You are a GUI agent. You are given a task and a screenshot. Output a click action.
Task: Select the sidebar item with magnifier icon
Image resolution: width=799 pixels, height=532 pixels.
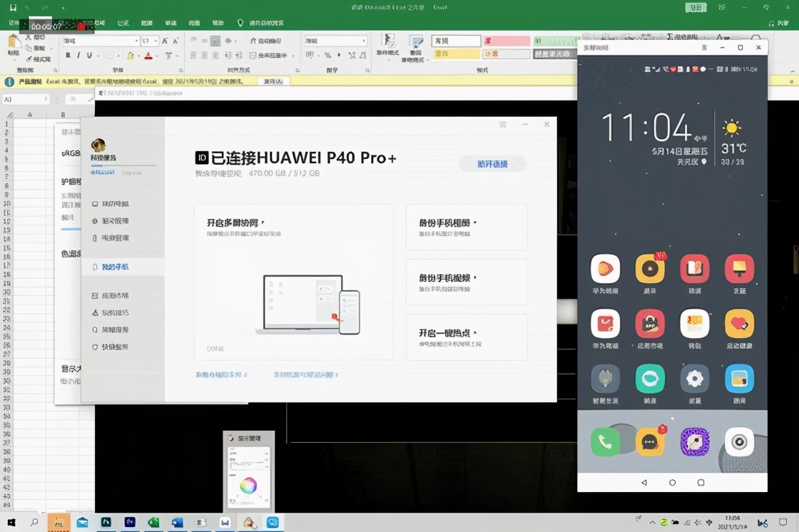[123, 329]
